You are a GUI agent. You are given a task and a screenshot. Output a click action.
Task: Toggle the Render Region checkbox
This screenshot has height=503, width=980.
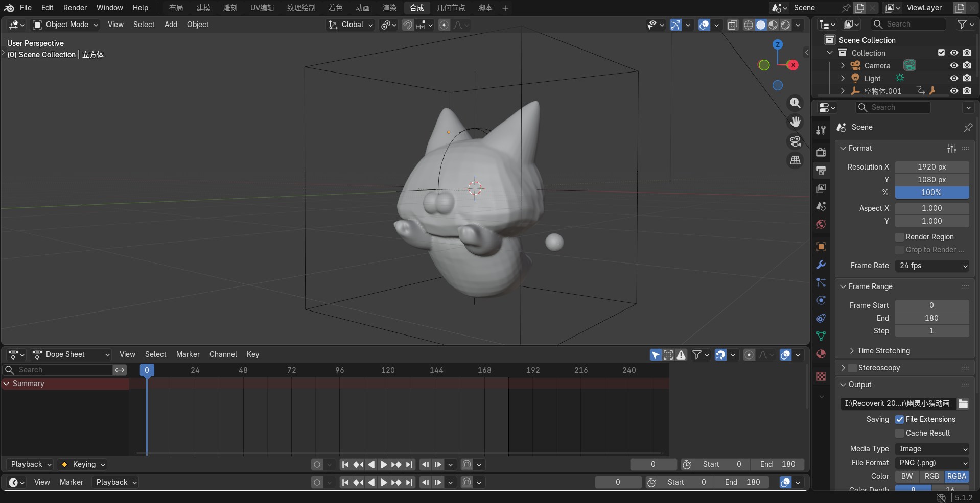[x=900, y=237]
